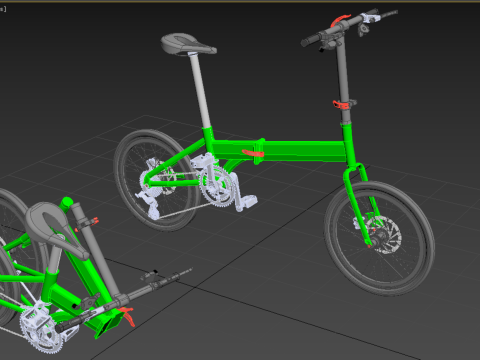Select the chainring of the unfolded bike

pos(217,188)
